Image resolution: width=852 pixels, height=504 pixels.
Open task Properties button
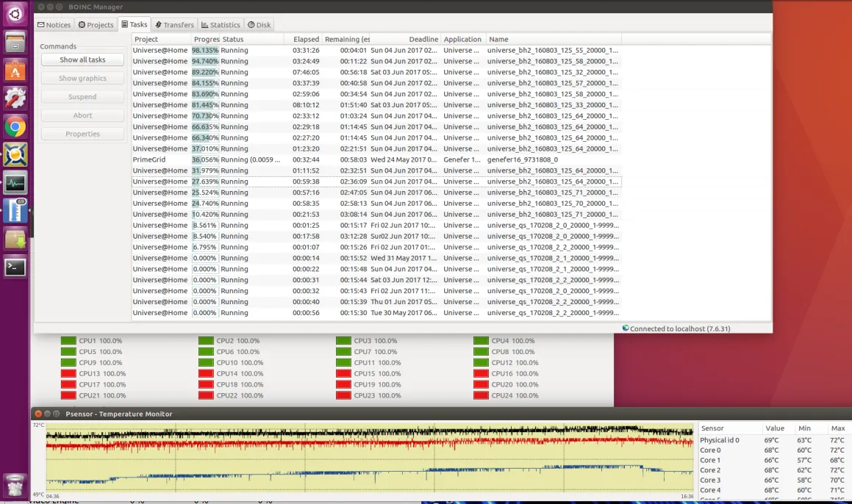[x=82, y=134]
